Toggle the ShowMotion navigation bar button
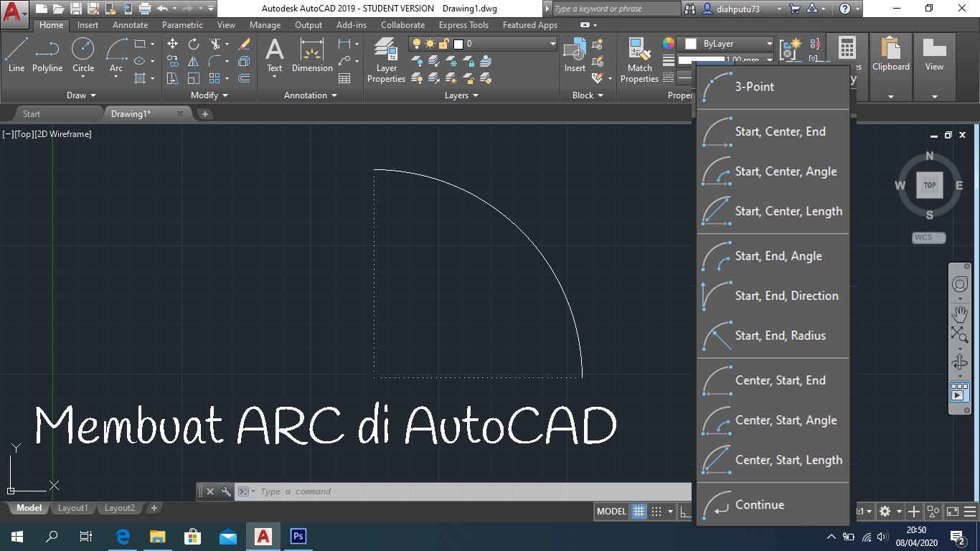980x551 pixels. tap(960, 392)
